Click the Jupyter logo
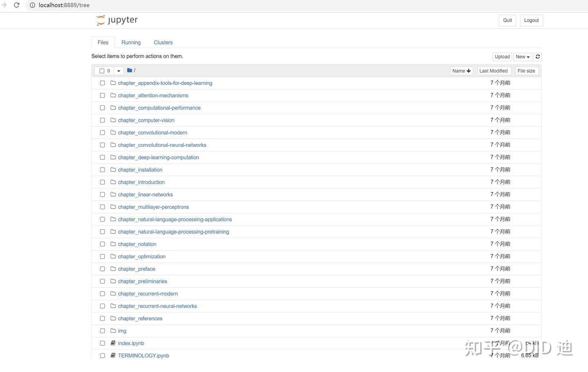588x372 pixels. 117,20
